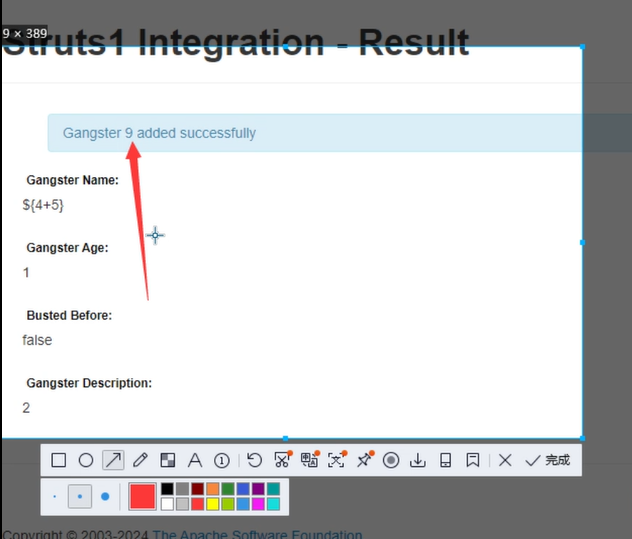The width and height of the screenshot is (632, 539).
Task: Pick the dark red maroon swatch
Action: (198, 489)
